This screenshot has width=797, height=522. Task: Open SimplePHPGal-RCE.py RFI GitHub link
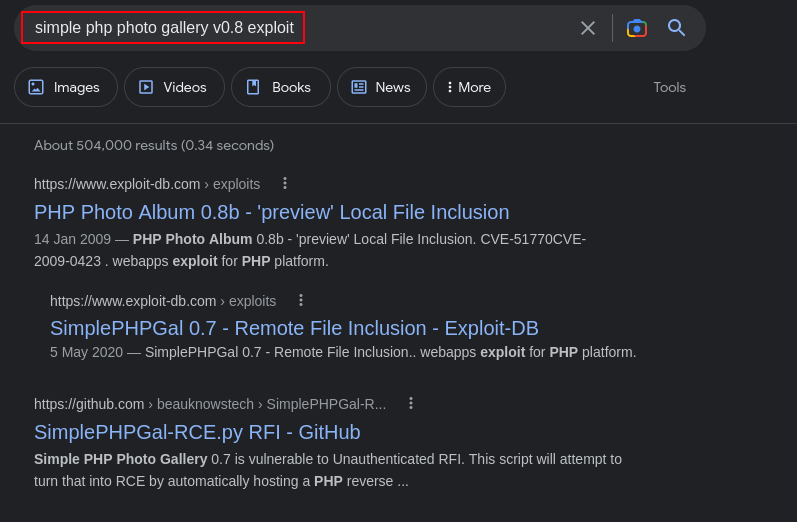pos(197,432)
